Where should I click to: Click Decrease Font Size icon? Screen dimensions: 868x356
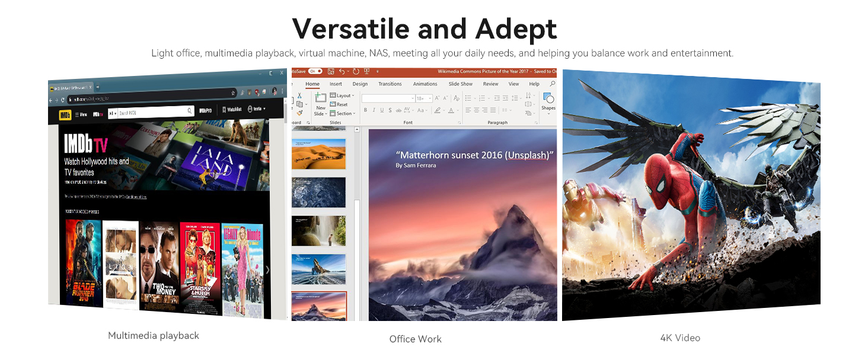tap(445, 98)
